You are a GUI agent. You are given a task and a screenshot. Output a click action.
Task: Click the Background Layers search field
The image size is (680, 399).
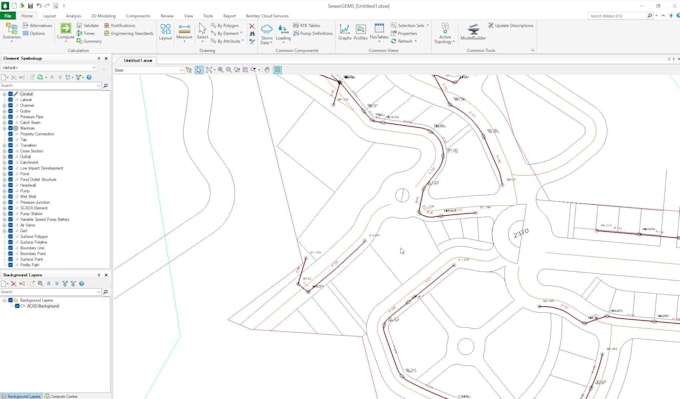51,292
